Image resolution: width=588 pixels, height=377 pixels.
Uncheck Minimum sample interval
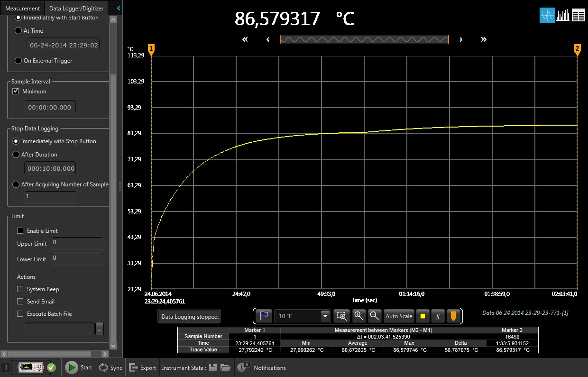pos(16,91)
